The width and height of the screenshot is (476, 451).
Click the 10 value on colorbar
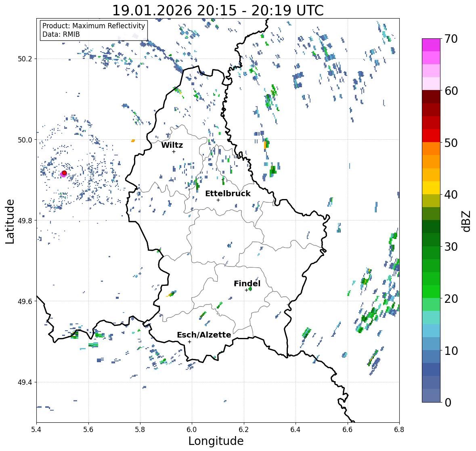click(451, 350)
